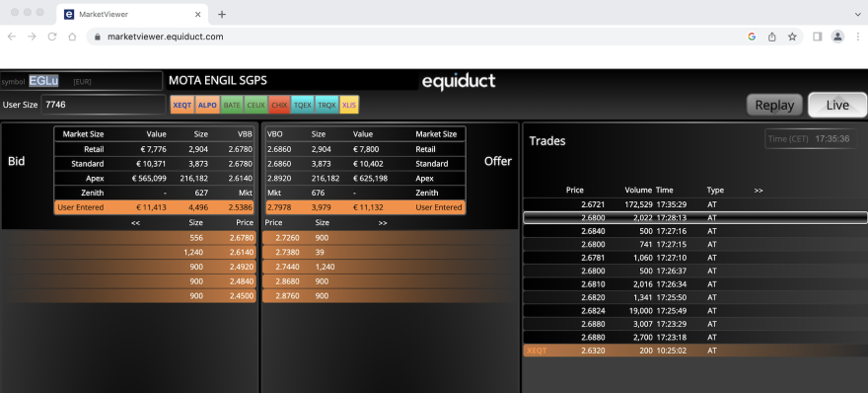868x393 pixels.
Task: Open the browser side panel
Action: pos(817,37)
